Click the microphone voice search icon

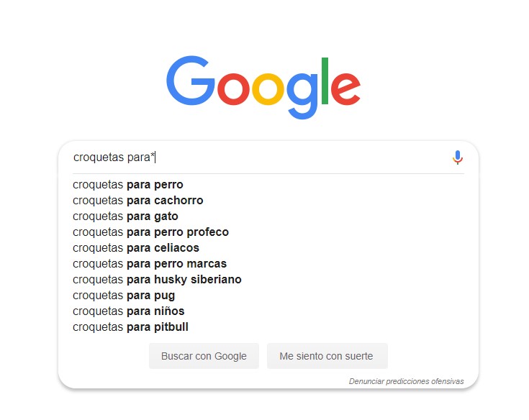coord(458,157)
